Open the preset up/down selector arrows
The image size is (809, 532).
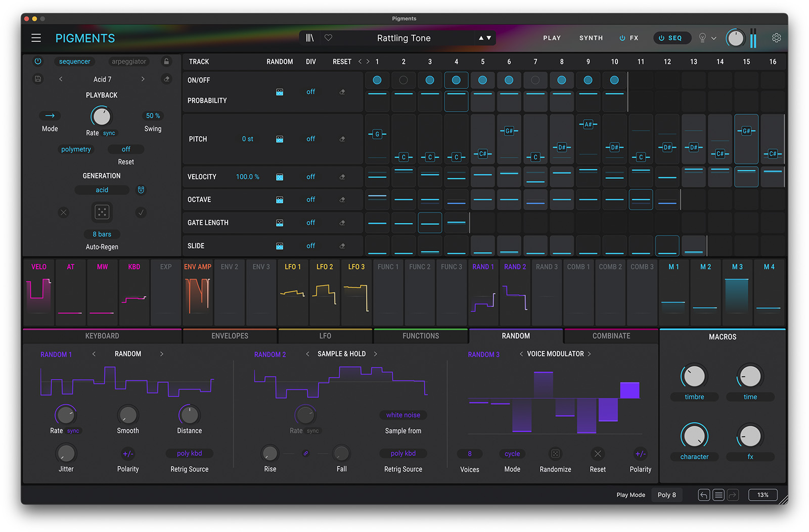(x=485, y=38)
